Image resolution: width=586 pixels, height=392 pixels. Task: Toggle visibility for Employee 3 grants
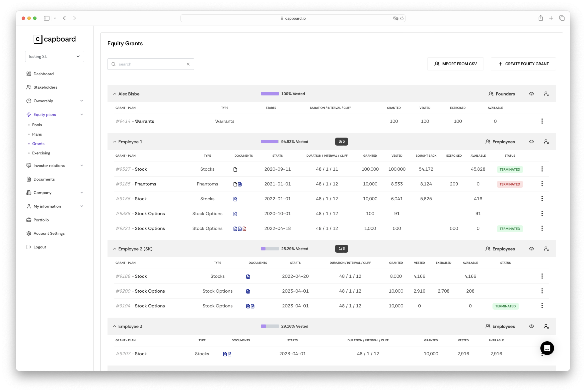pos(532,326)
